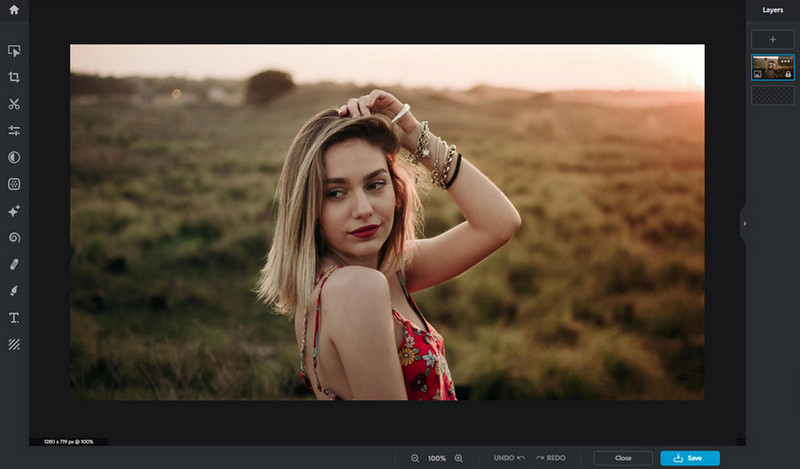The width and height of the screenshot is (800, 469).
Task: Pick the Liquify swirl tool
Action: click(14, 238)
